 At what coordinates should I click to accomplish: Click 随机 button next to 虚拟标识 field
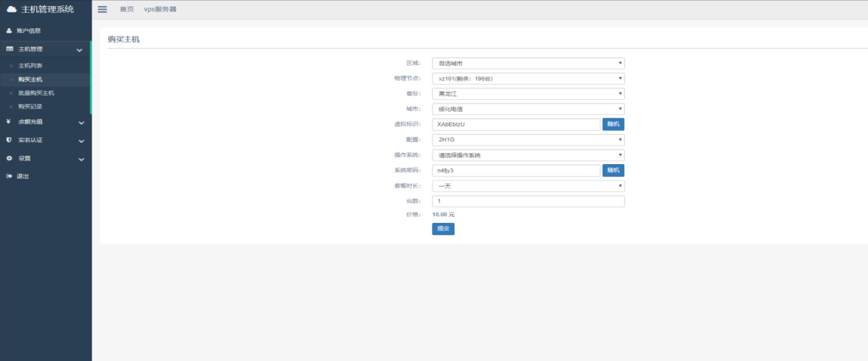click(613, 124)
